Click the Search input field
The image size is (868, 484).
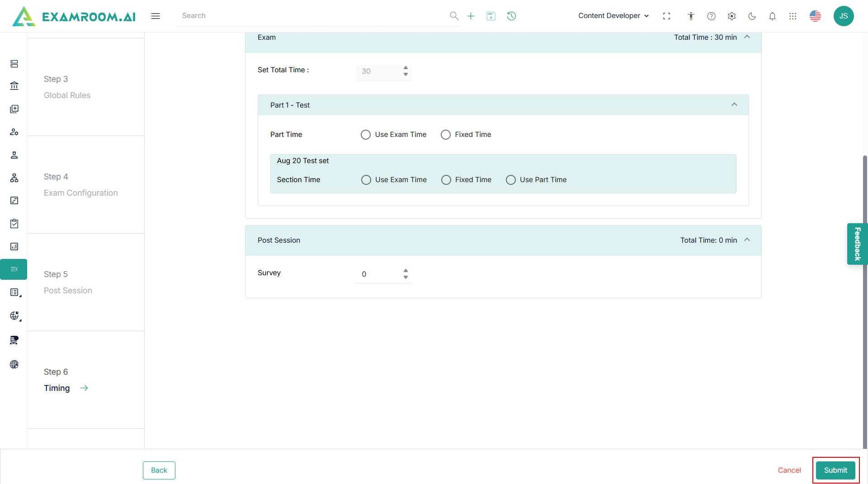(312, 16)
